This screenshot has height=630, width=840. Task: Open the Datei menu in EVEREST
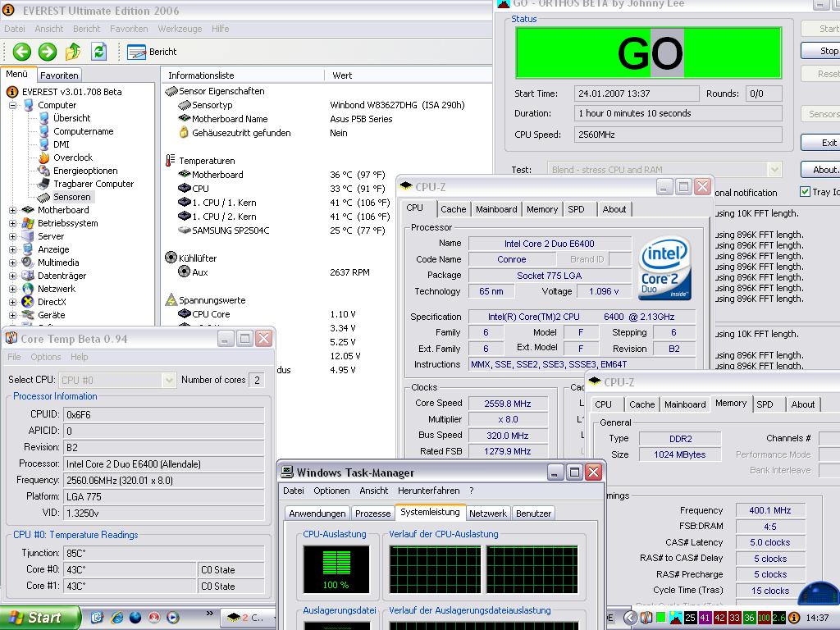click(15, 29)
